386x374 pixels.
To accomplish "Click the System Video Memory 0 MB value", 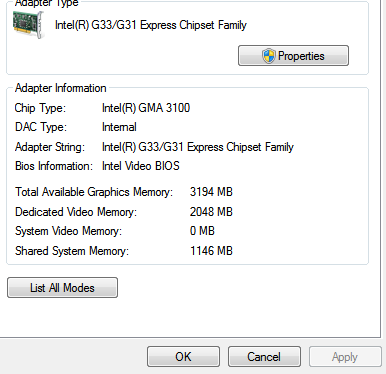I will click(202, 231).
